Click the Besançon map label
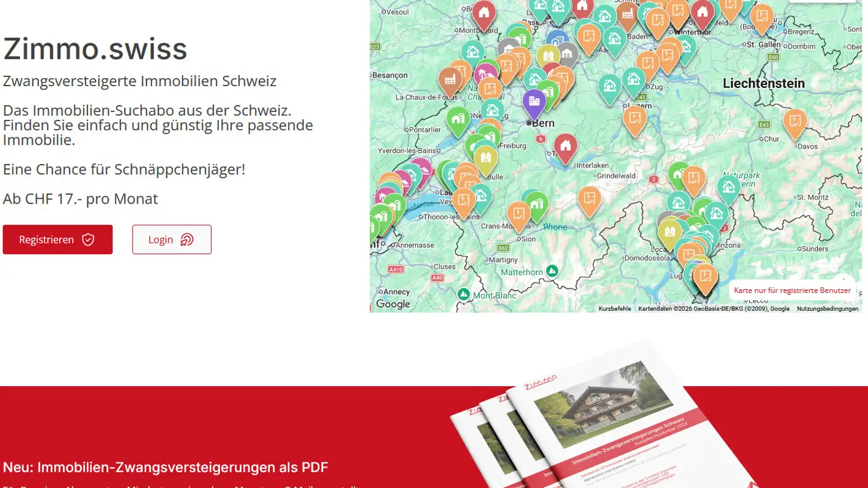This screenshot has width=868, height=488. 390,75
